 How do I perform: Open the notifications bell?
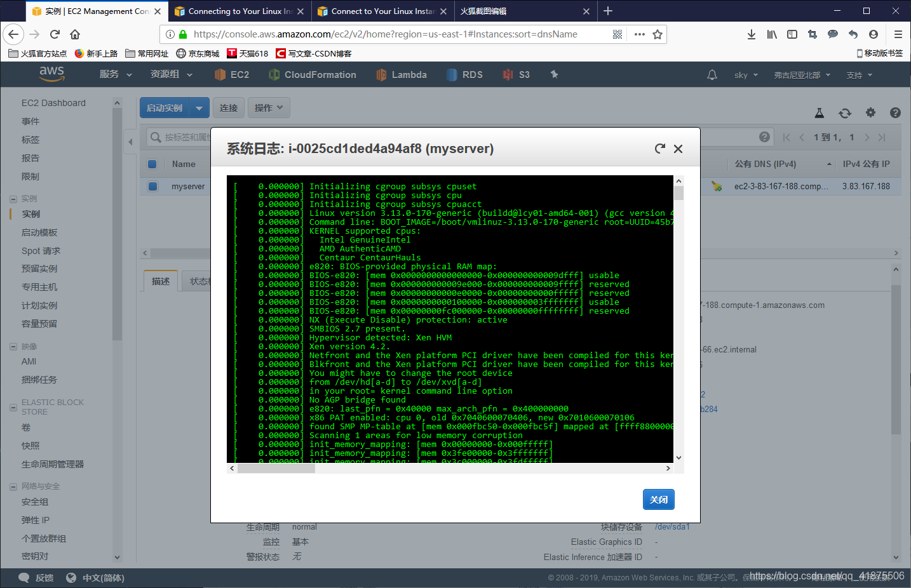pos(712,75)
